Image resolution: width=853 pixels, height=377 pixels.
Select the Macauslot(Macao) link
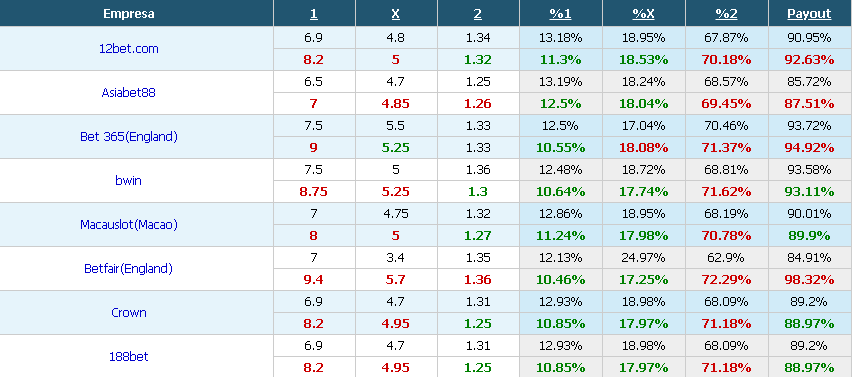128,225
